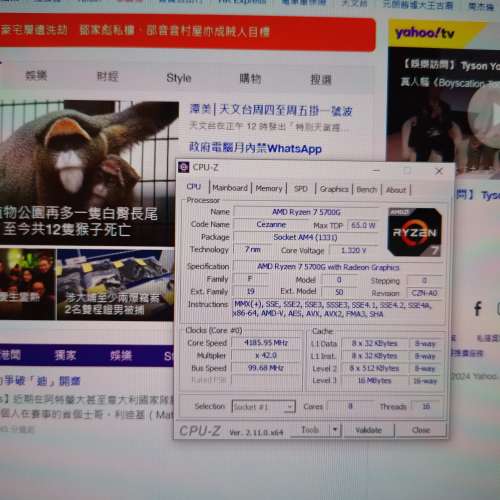Open the 財經 section on Yahoo
Screen dimensions: 500x500
tap(108, 77)
